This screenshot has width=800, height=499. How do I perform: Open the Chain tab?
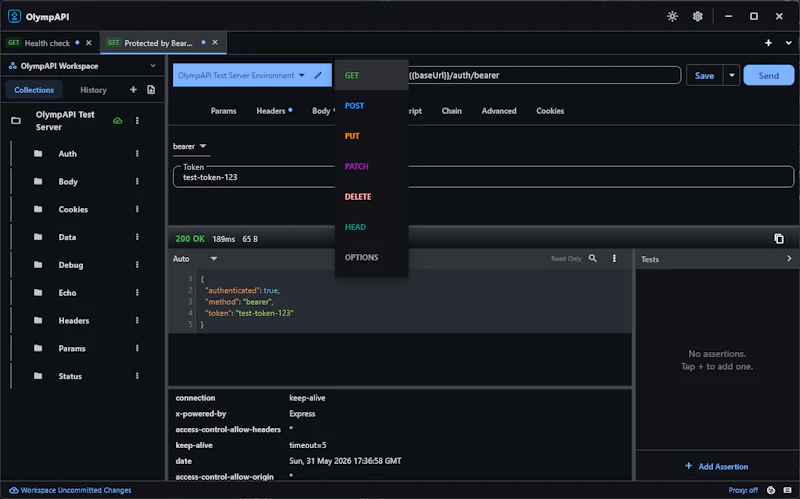click(x=452, y=111)
